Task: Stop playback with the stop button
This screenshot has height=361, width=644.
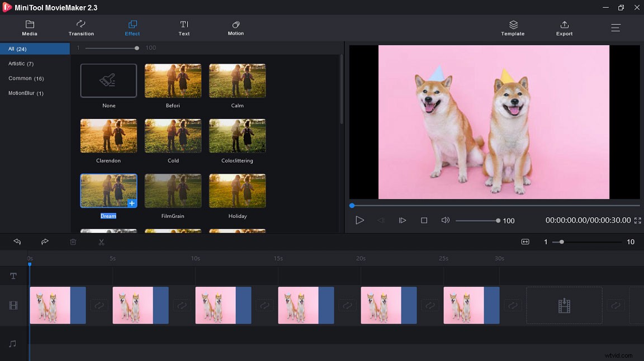Action: [424, 220]
